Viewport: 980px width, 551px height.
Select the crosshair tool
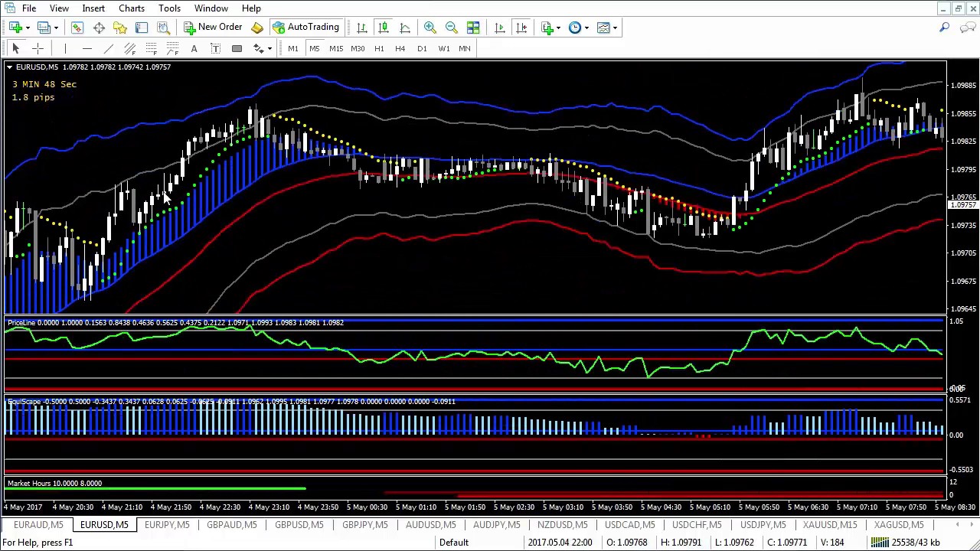pos(38,48)
